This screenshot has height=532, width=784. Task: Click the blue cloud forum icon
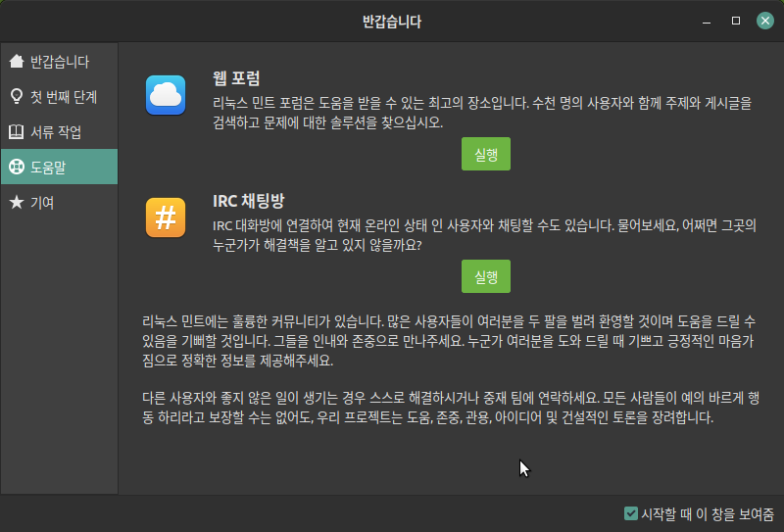166,95
